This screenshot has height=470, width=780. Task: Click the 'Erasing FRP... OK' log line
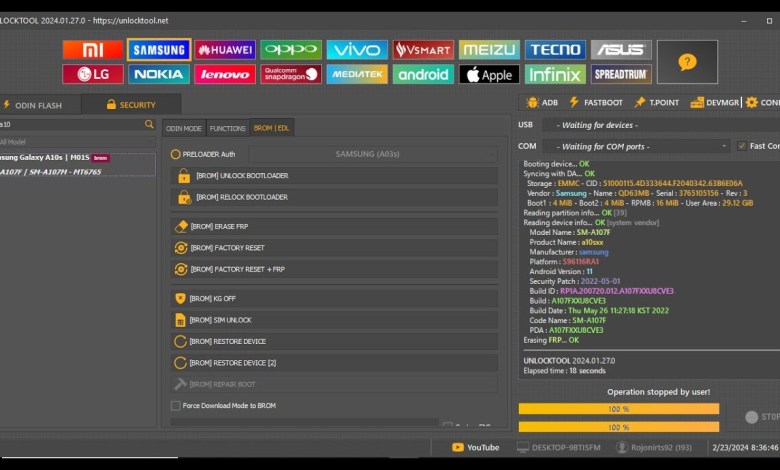coord(551,340)
